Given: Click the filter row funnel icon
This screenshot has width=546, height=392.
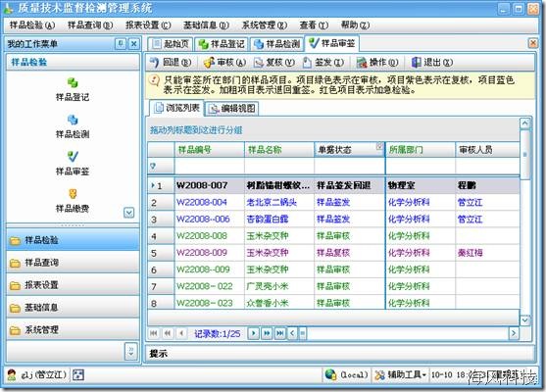Looking at the screenshot, I should pos(153,166).
